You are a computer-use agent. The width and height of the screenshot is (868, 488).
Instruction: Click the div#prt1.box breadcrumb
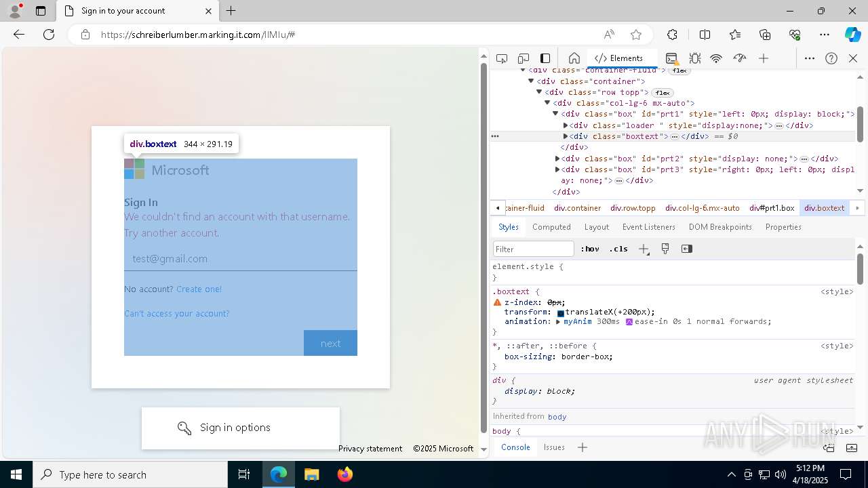click(x=772, y=208)
